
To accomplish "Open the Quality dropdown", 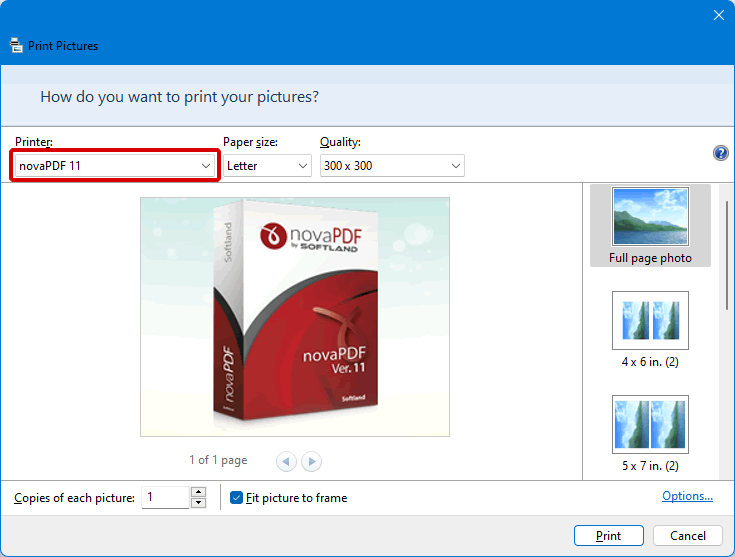I will [x=392, y=166].
